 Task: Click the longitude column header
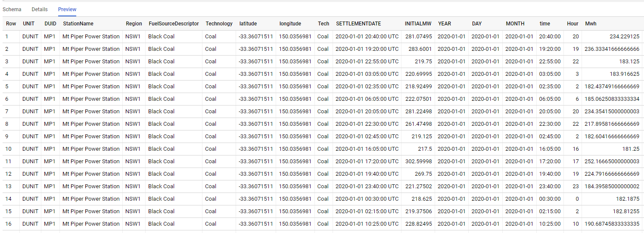290,24
